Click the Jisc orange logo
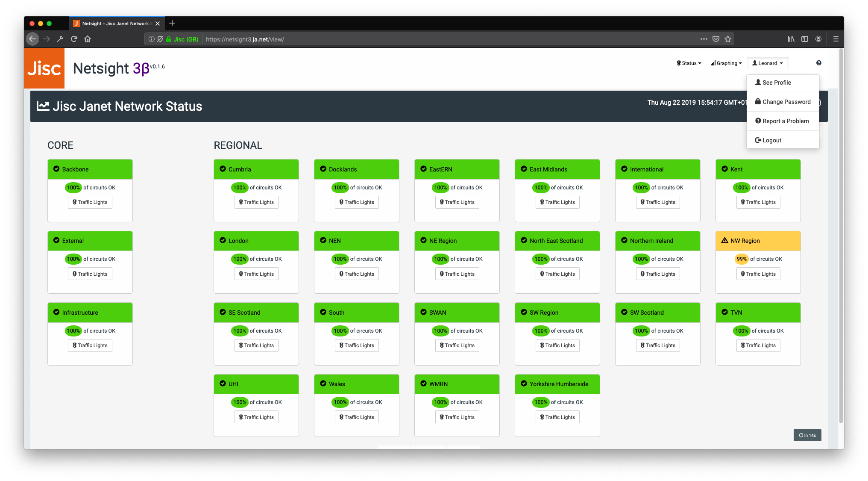Image resolution: width=868 pixels, height=481 pixels. [x=44, y=68]
